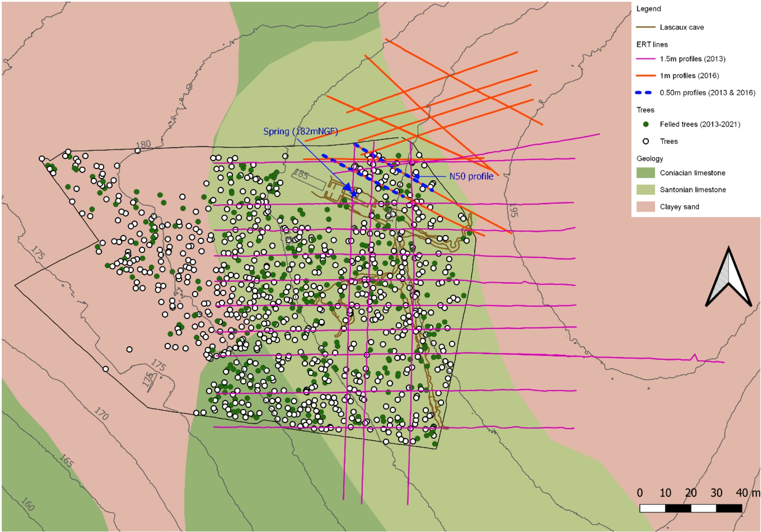
Task: Click the Lascaux cave brown line symbol
Action: (646, 27)
